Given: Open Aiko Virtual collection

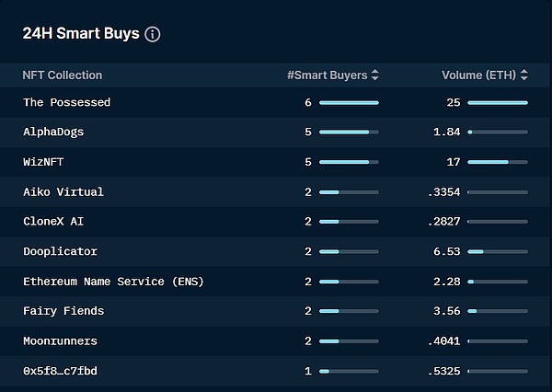Looking at the screenshot, I should (63, 192).
